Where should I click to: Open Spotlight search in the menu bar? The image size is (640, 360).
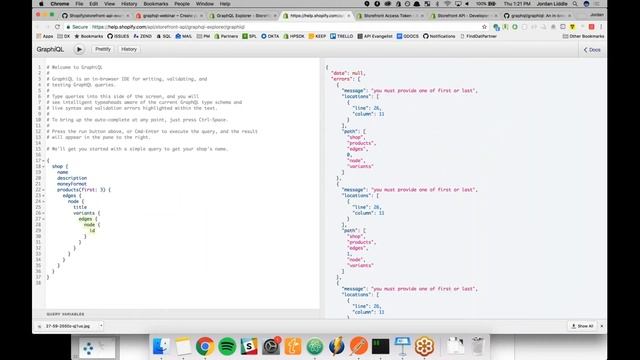pos(575,4)
